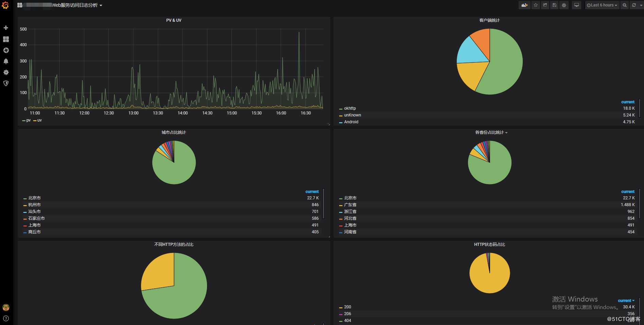The width and height of the screenshot is (644, 325).
Task: Sort HTTP状态码占比 legend by current header
Action: pyautogui.click(x=626, y=301)
